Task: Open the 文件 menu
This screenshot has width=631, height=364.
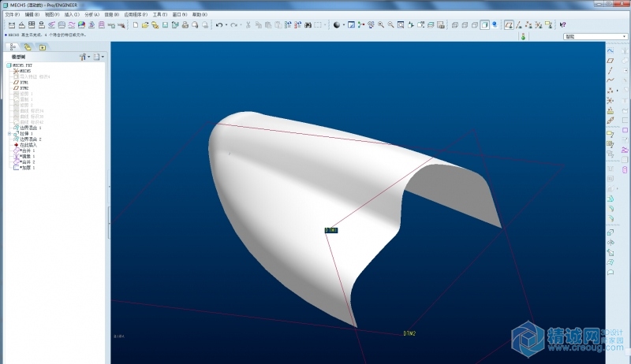Action: click(12, 14)
